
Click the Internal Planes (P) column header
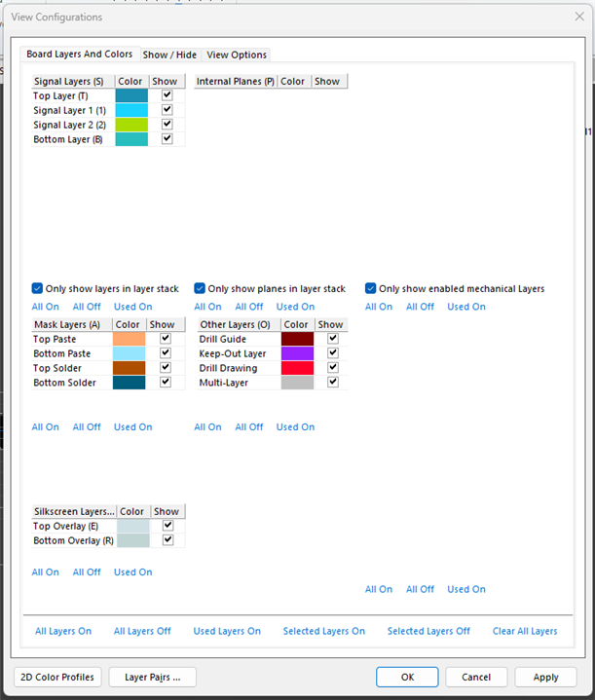pyautogui.click(x=236, y=81)
